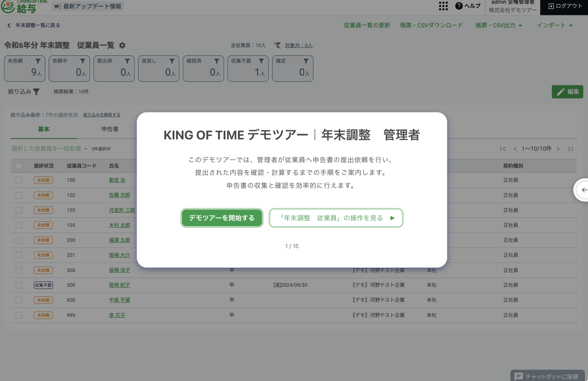Open employee link 振楠 佳子

[120, 270]
